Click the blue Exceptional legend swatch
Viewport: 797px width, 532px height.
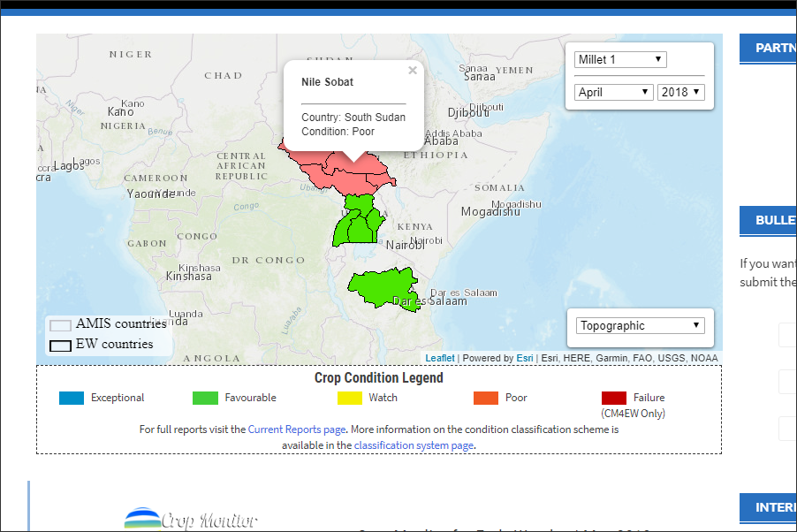[x=72, y=398]
